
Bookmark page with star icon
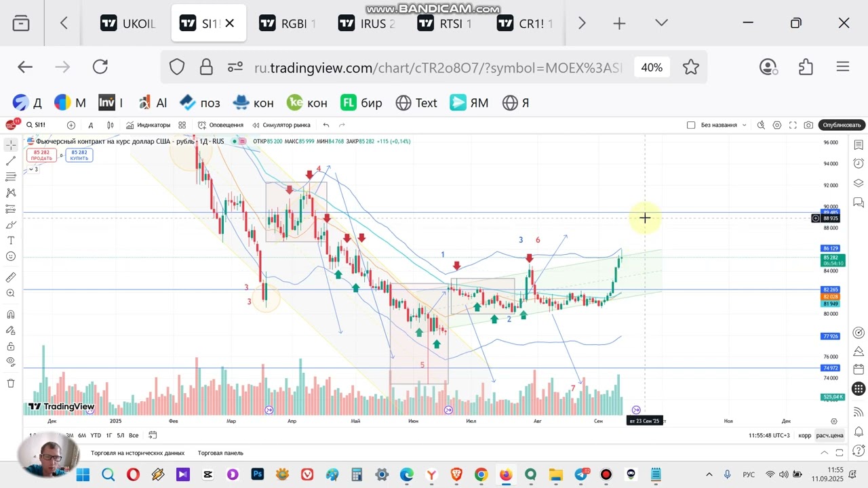(691, 67)
